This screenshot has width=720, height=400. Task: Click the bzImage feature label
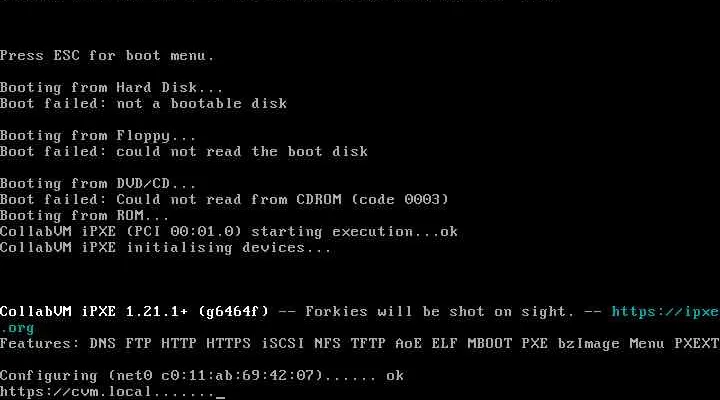pyautogui.click(x=588, y=344)
